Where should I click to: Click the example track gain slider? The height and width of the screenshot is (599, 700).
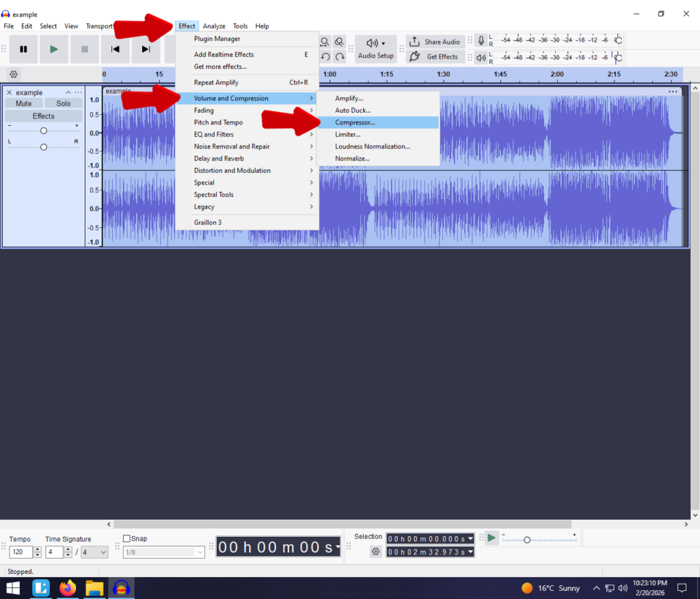click(44, 131)
